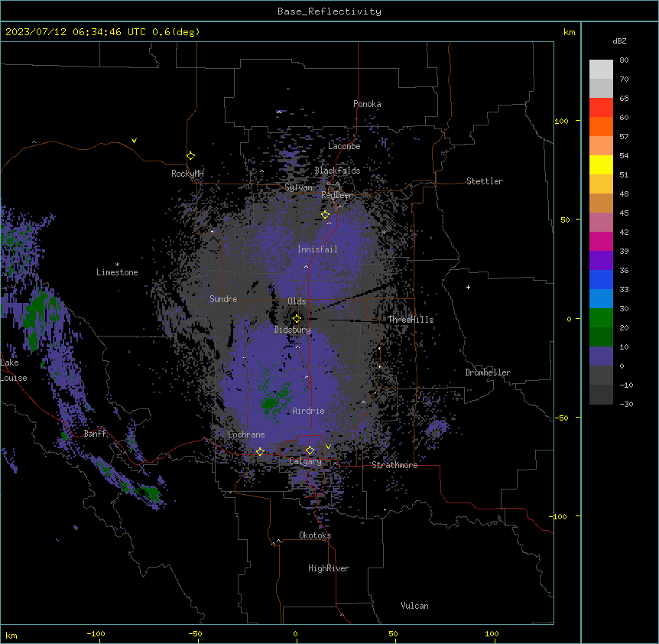Screen dimensions: 659x644
Task: Select the magenta 39-42 dBZ legend band
Action: [x=601, y=241]
